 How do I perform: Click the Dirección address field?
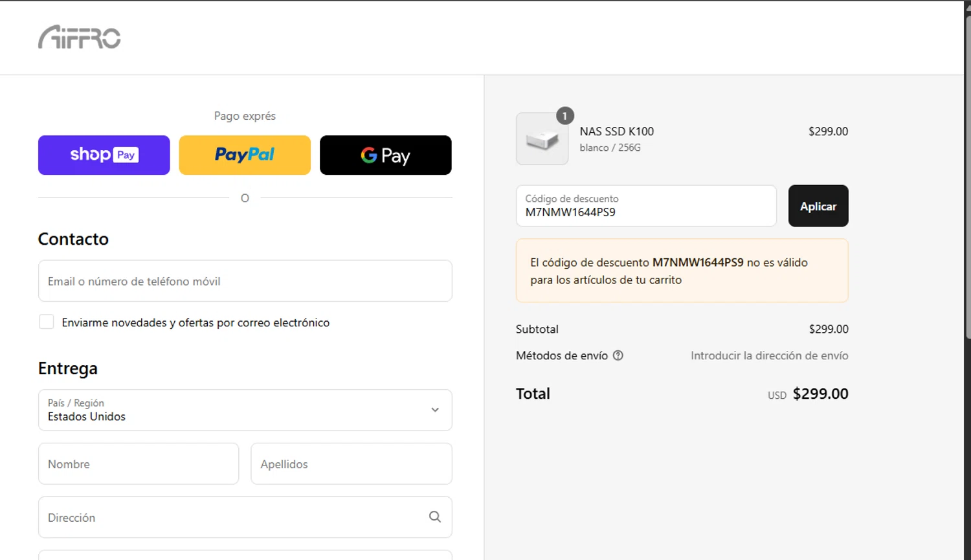pyautogui.click(x=245, y=517)
